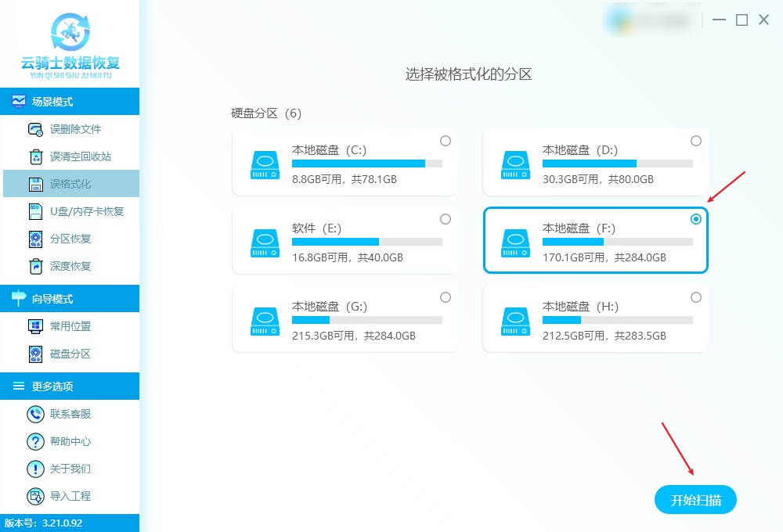
Task: Open the 磁盘分区 menu item
Action: pos(70,354)
